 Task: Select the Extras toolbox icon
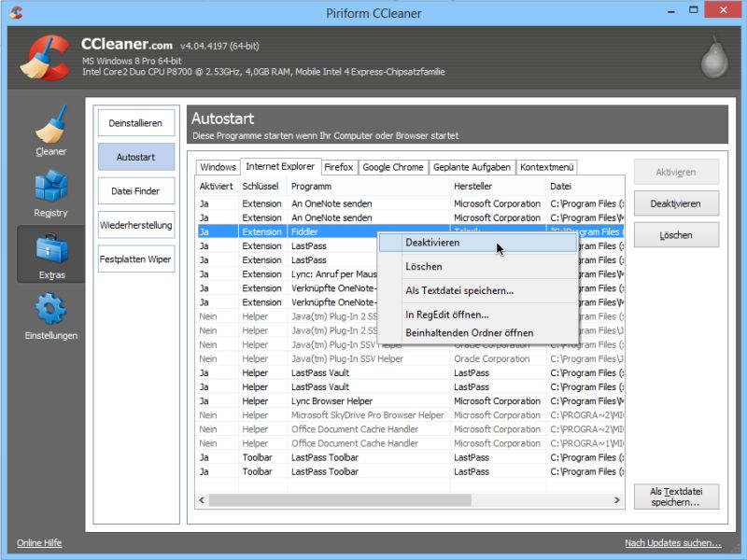coord(51,248)
